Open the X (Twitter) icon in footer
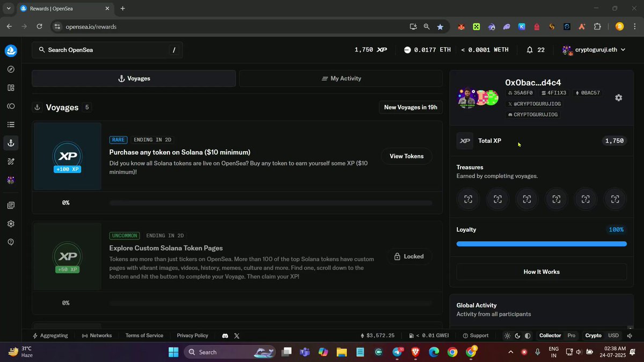This screenshot has width=644, height=362. [237, 336]
